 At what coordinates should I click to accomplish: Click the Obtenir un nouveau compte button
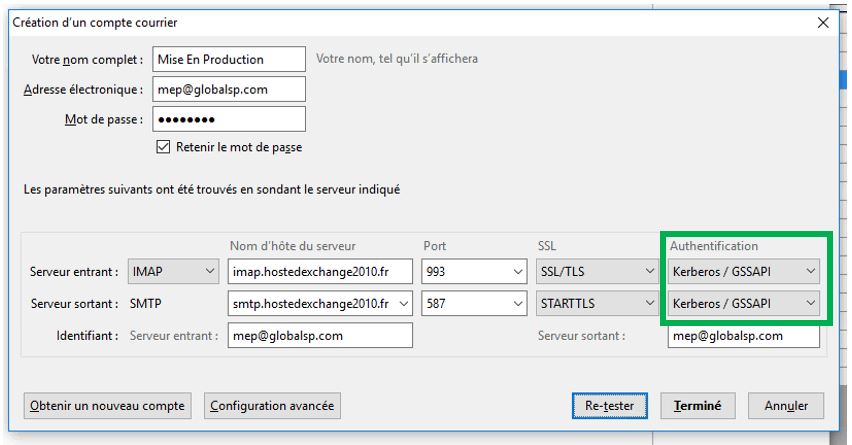point(108,406)
